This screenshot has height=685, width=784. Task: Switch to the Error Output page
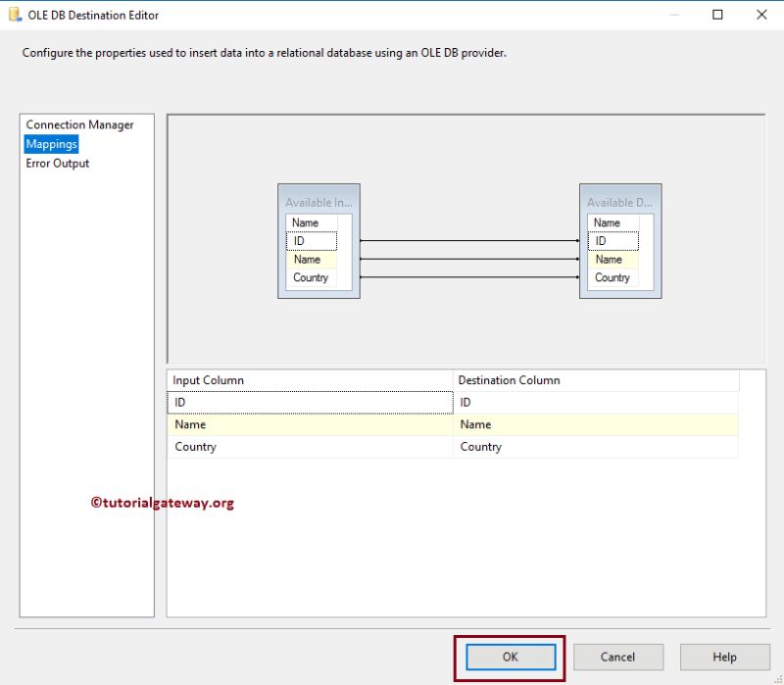click(59, 163)
